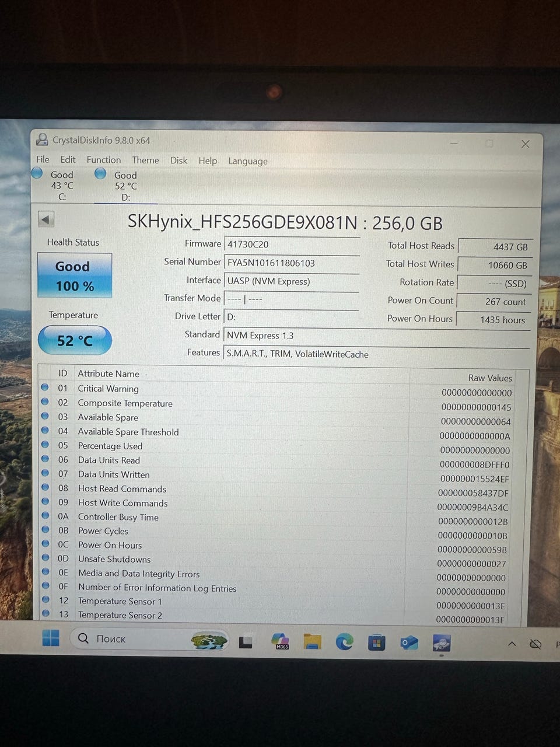Open the File menu
Viewport: 560px width, 747px height.
click(43, 159)
